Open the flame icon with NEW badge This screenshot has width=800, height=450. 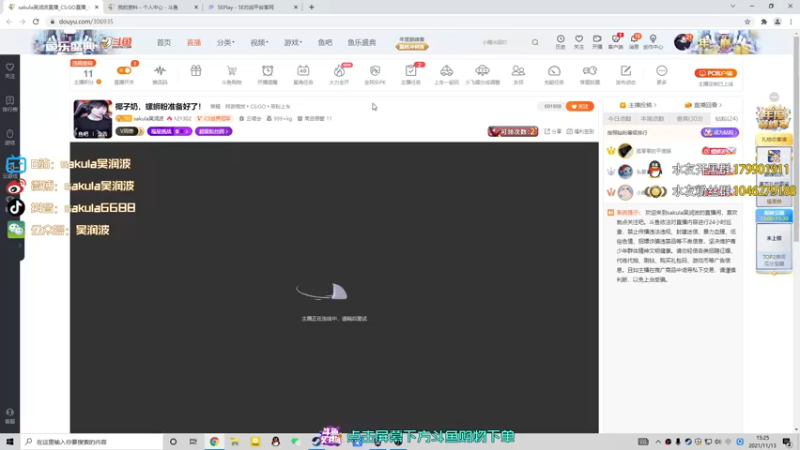click(x=339, y=71)
